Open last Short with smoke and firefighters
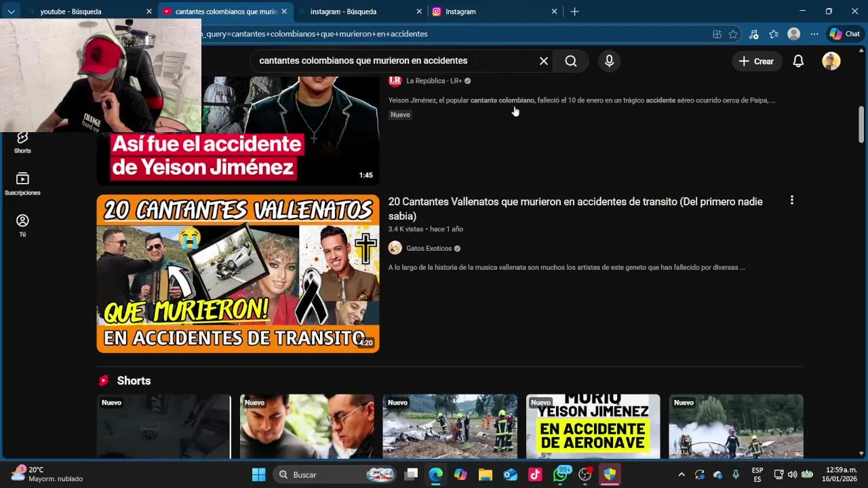868x488 pixels. point(736,426)
